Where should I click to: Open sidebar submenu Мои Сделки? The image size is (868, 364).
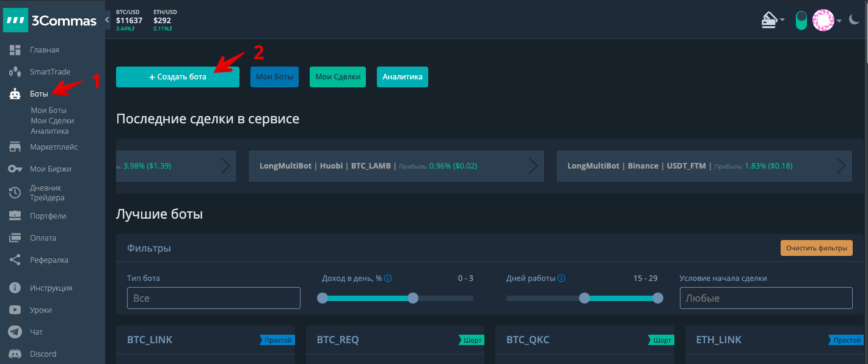tap(53, 121)
